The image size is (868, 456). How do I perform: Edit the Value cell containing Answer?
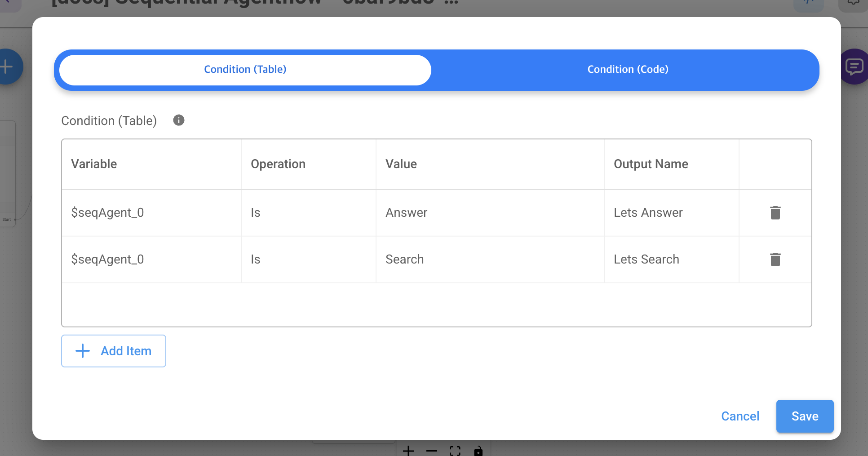point(490,213)
